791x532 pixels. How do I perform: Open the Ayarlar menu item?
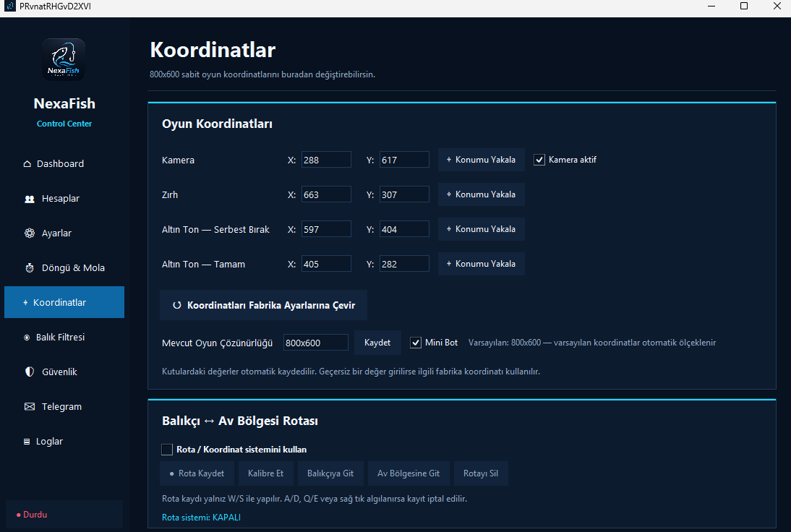pos(64,233)
